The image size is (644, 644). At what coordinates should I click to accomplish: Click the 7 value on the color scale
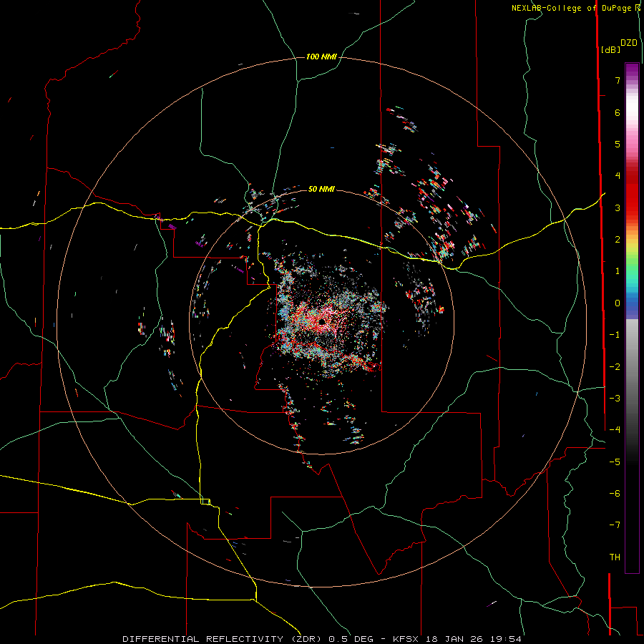pyautogui.click(x=618, y=80)
